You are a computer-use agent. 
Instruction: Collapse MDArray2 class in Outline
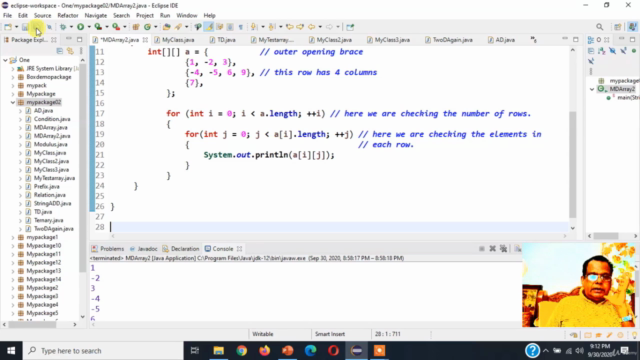pyautogui.click(x=592, y=89)
